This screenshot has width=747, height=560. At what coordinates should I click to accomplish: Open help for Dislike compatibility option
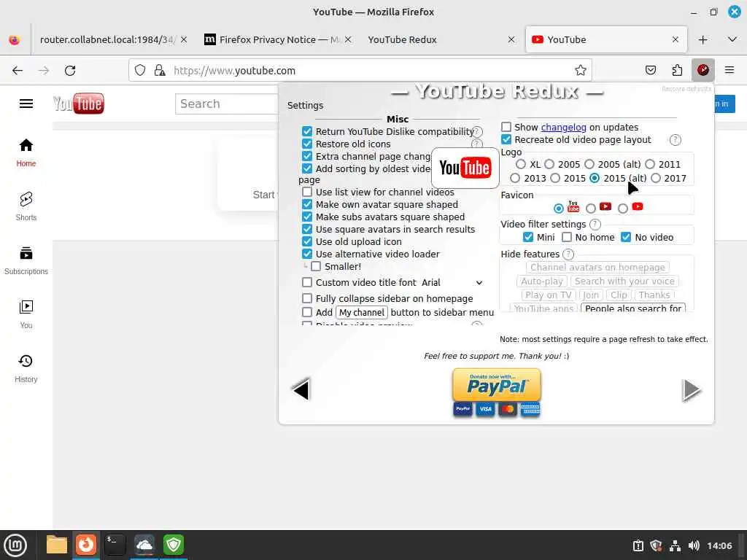pyautogui.click(x=477, y=132)
